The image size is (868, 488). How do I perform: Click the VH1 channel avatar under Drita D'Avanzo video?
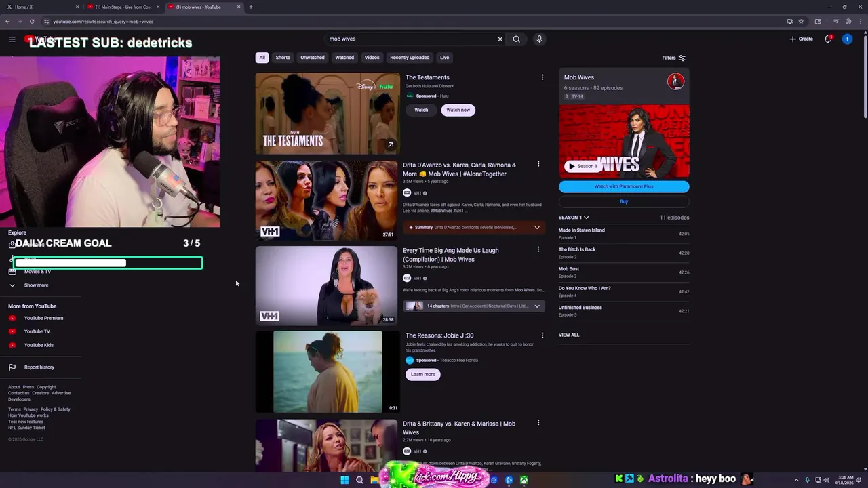(x=407, y=193)
